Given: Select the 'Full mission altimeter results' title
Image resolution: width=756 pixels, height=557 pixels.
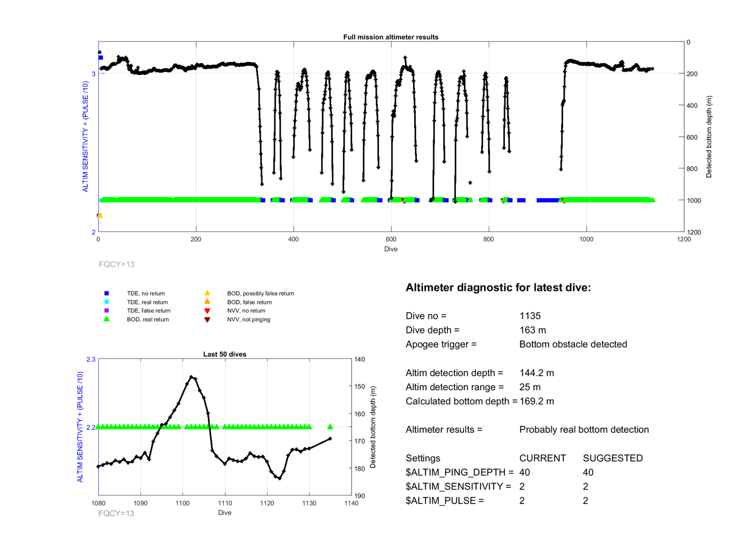Looking at the screenshot, I should [x=390, y=37].
